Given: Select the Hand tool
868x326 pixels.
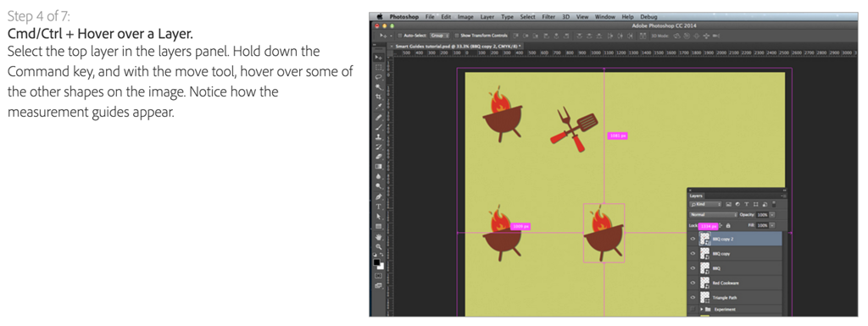Looking at the screenshot, I should click(379, 238).
